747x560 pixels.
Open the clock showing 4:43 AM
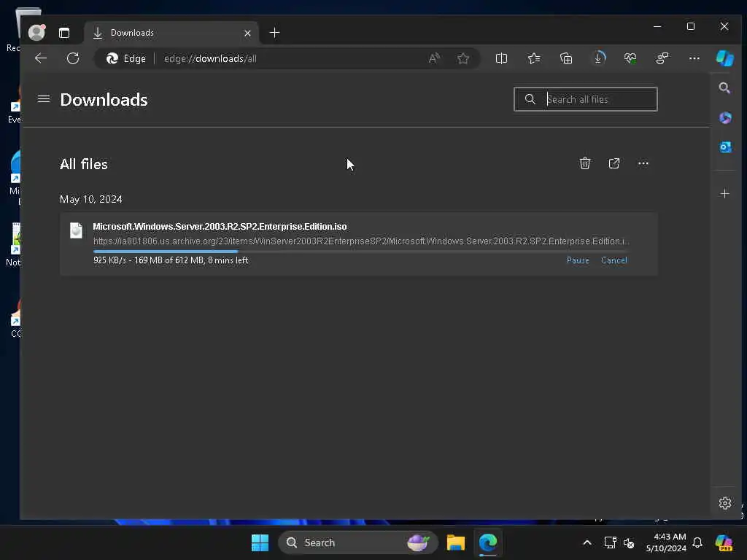click(665, 542)
